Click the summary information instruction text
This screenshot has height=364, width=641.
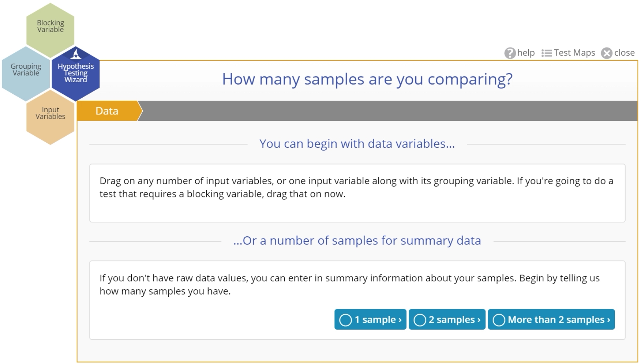[349, 285]
